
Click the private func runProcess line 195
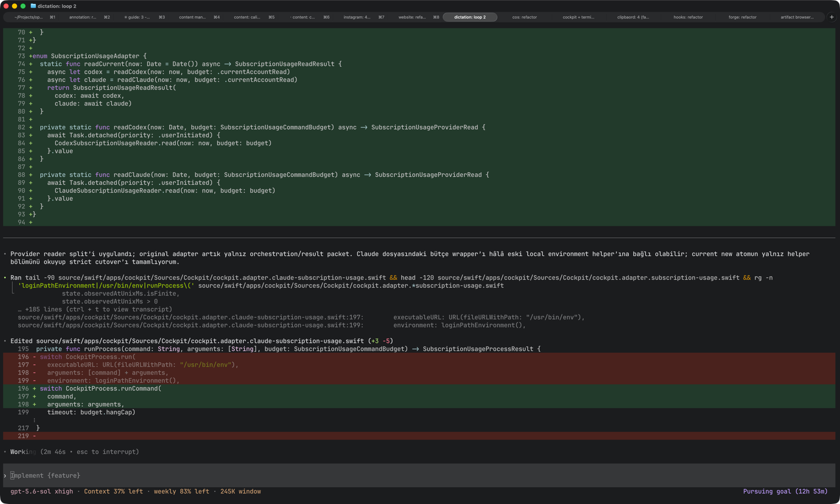coord(288,349)
